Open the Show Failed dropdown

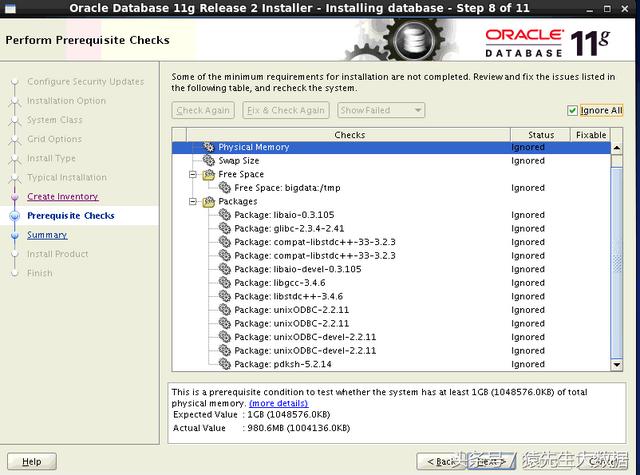tap(381, 110)
